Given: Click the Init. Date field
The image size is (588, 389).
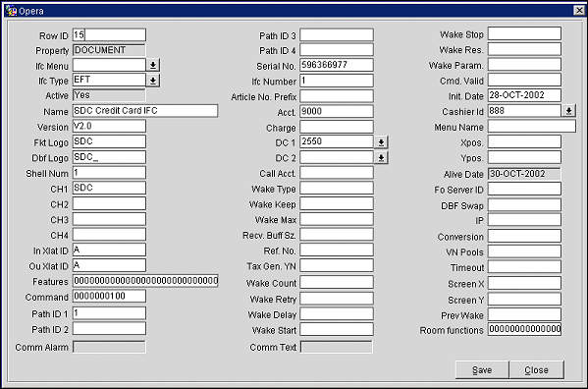Looking at the screenshot, I should pos(524,95).
